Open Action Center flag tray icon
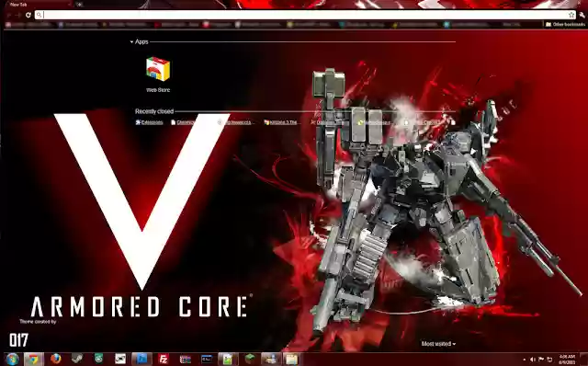This screenshot has height=366, width=588. [541, 360]
